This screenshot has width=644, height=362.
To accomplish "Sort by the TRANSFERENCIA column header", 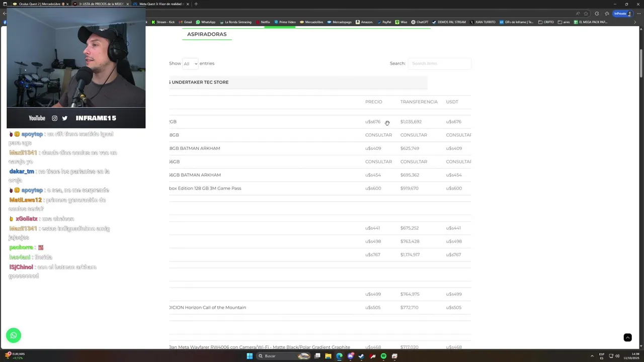I will (x=419, y=102).
